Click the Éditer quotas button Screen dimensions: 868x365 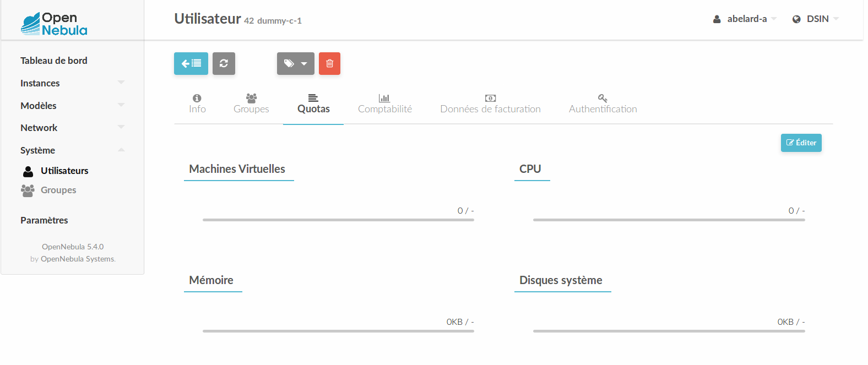tap(801, 143)
